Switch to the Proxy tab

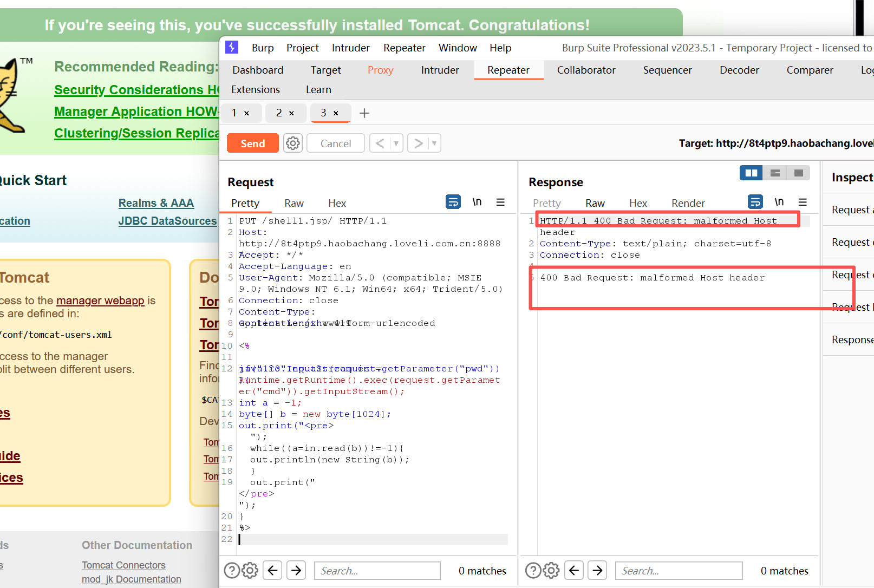tap(380, 70)
